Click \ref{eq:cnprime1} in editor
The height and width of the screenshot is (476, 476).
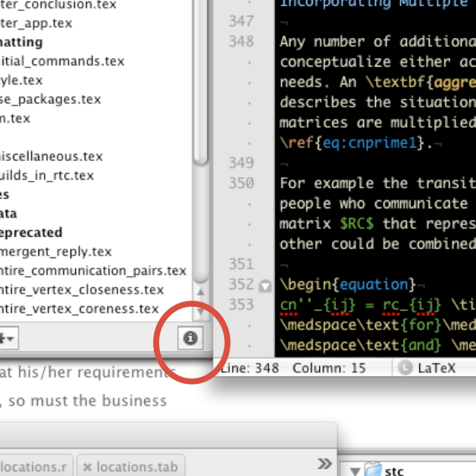[352, 142]
